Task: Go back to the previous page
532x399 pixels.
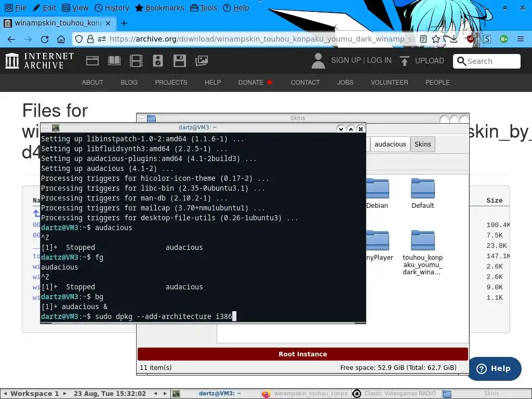Action: (11, 39)
